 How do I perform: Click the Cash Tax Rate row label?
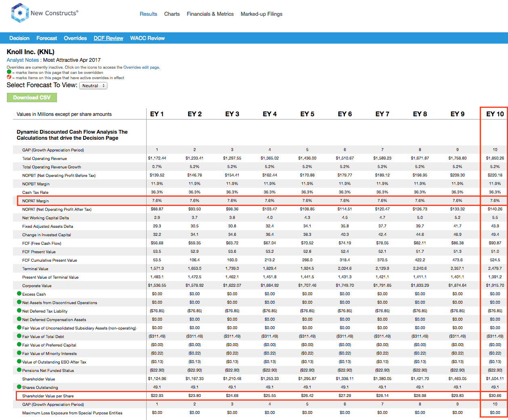(35, 192)
